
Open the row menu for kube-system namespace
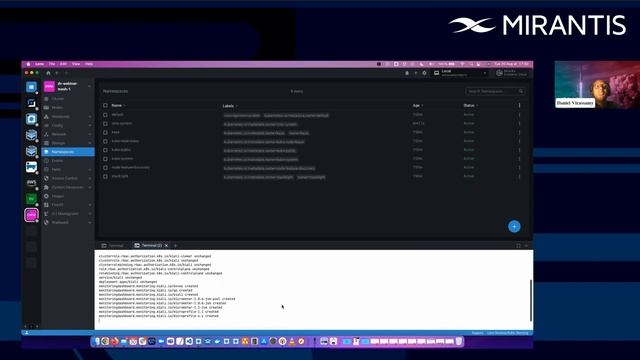coord(520,159)
